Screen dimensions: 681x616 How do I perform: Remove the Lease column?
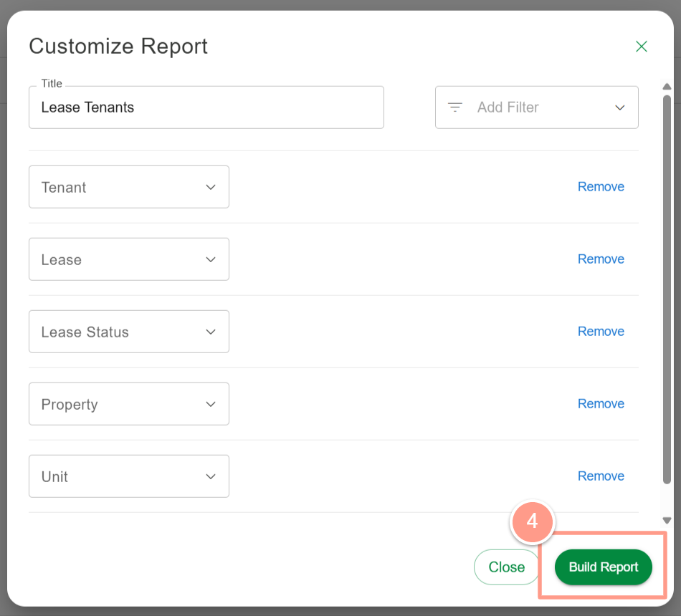tap(601, 259)
